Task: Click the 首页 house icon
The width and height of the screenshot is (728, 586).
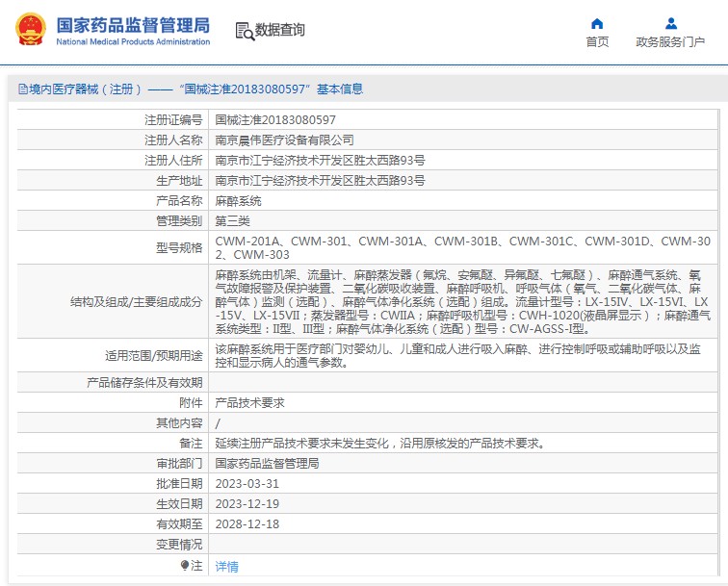Action: (x=597, y=23)
